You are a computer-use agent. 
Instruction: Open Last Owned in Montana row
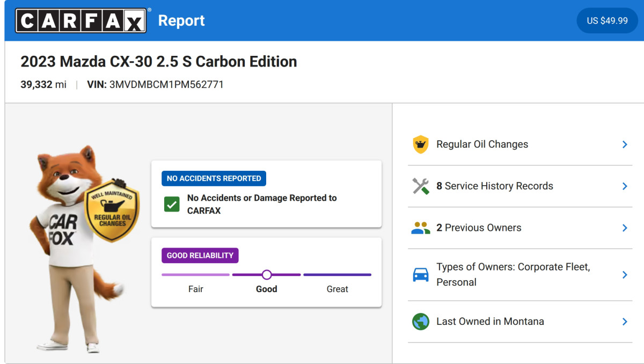click(520, 322)
